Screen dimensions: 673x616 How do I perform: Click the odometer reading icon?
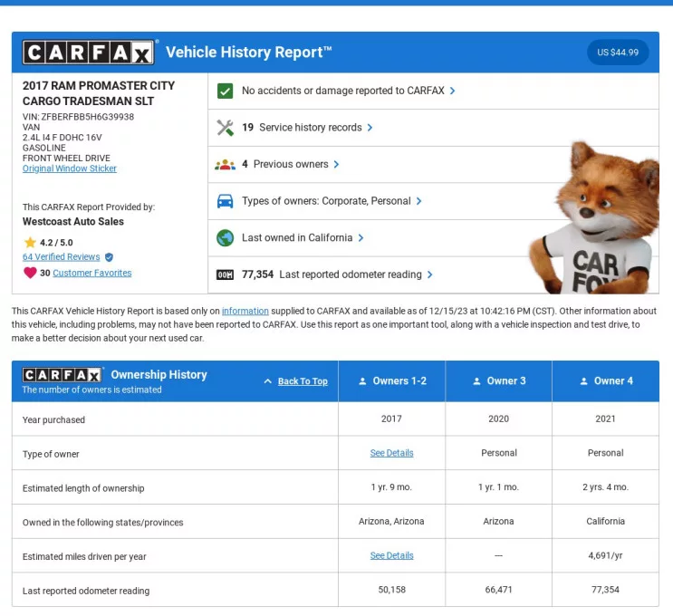point(226,274)
